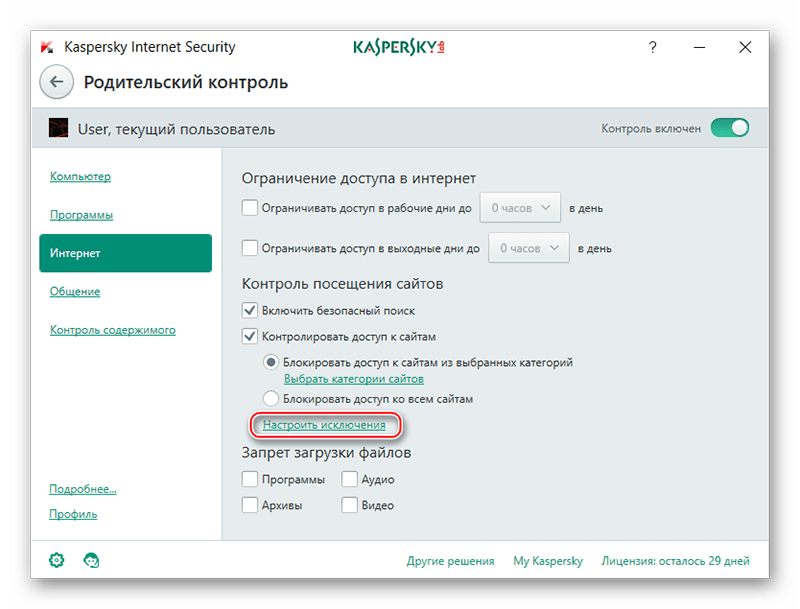Image resolution: width=800 pixels, height=609 pixels.
Task: Check the 'Аудио' download ban checkbox
Action: [x=349, y=479]
